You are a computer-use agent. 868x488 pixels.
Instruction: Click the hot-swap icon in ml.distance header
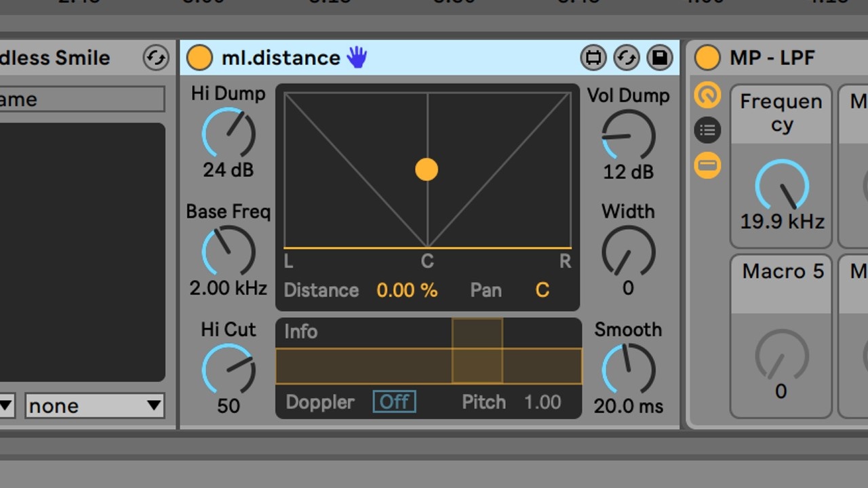point(627,58)
